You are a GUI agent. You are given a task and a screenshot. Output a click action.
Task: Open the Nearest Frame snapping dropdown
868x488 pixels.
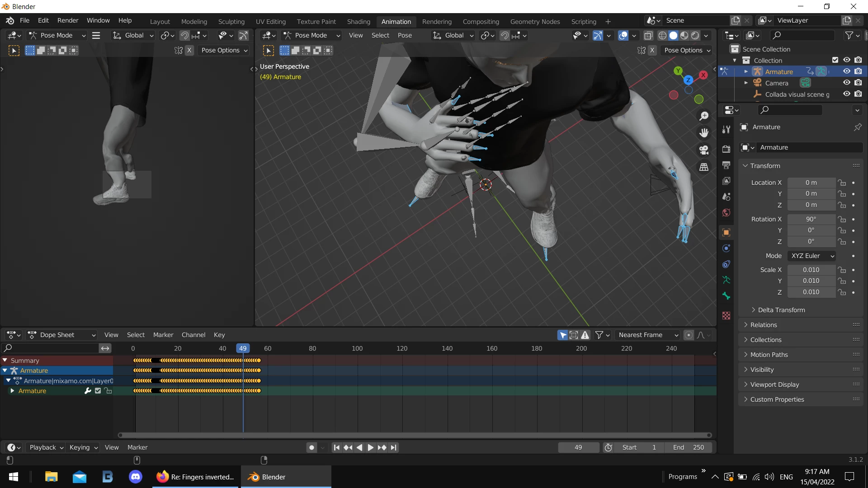[647, 335]
